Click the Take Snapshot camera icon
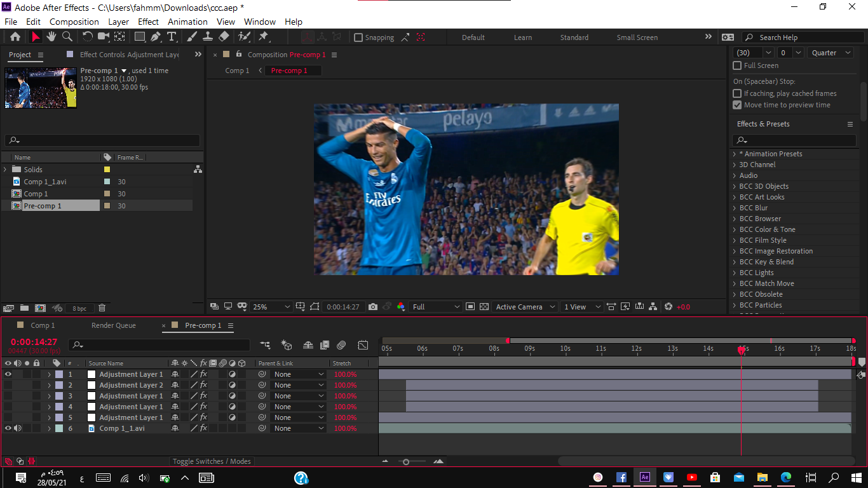 [373, 307]
